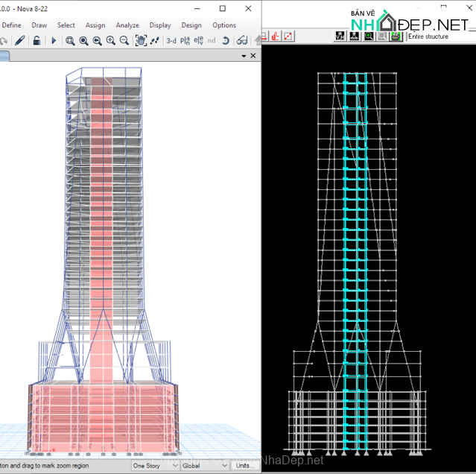Screen dimensions: 476x474
Task: Click the zoom in one step icon
Action: (111, 40)
